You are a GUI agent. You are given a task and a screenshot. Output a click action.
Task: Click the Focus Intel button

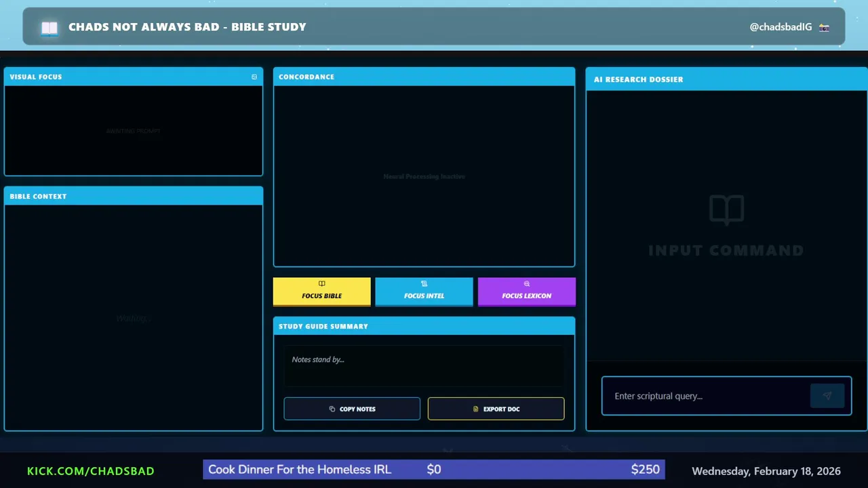[x=424, y=291]
